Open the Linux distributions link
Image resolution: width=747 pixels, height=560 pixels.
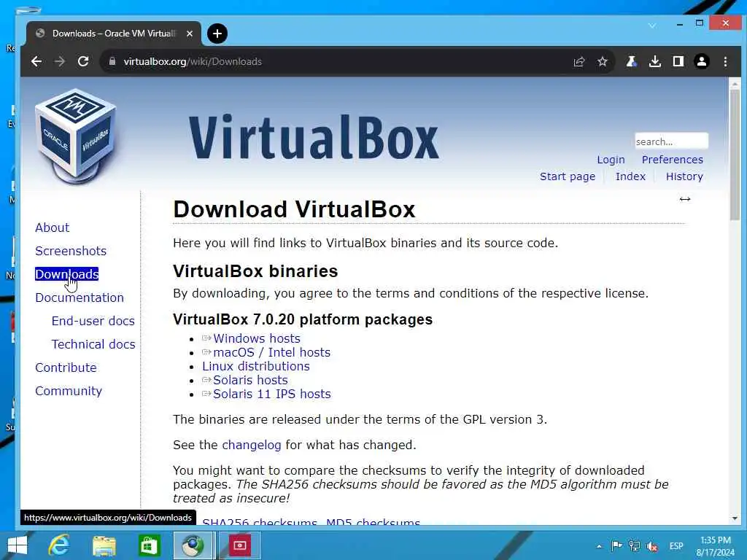point(256,366)
